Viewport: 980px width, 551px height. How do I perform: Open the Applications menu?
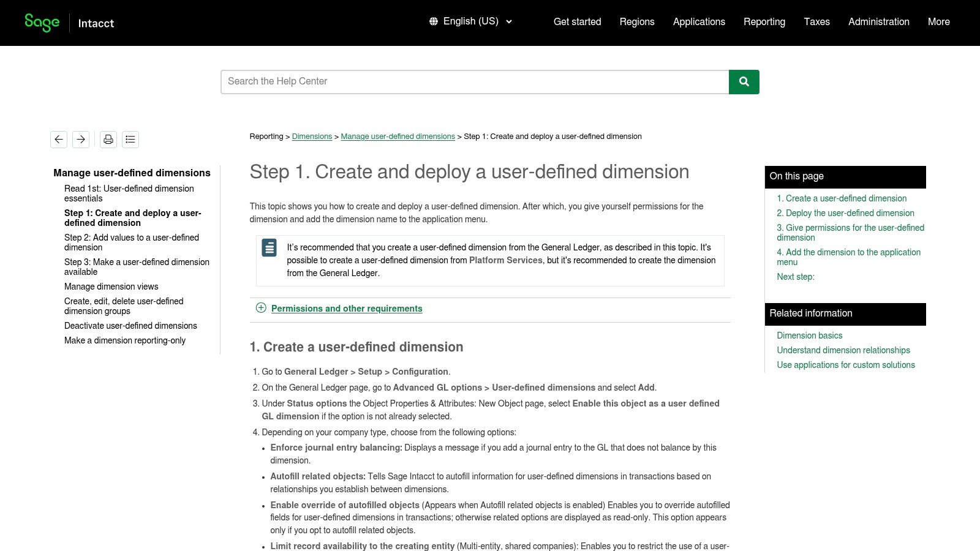click(699, 22)
